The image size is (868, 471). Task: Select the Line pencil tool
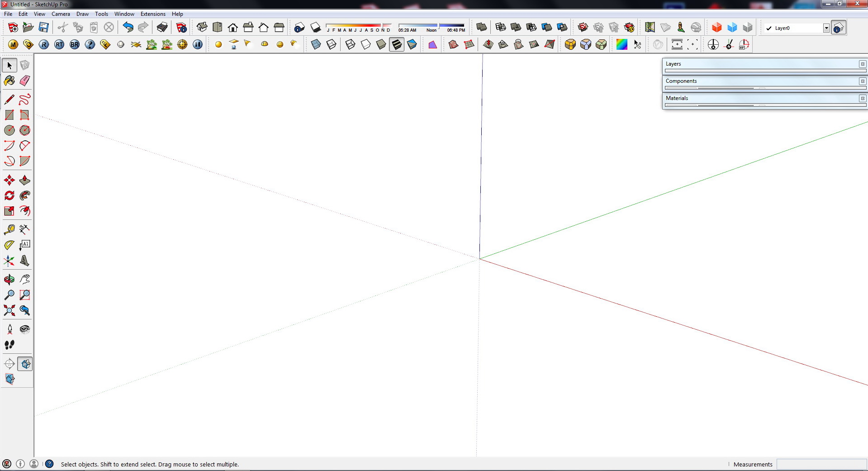click(9, 100)
